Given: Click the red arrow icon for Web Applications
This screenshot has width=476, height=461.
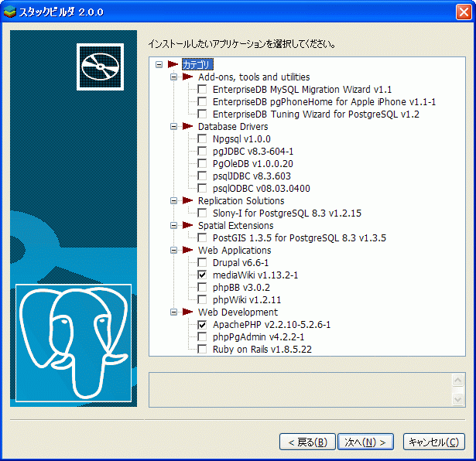Looking at the screenshot, I should (x=187, y=250).
